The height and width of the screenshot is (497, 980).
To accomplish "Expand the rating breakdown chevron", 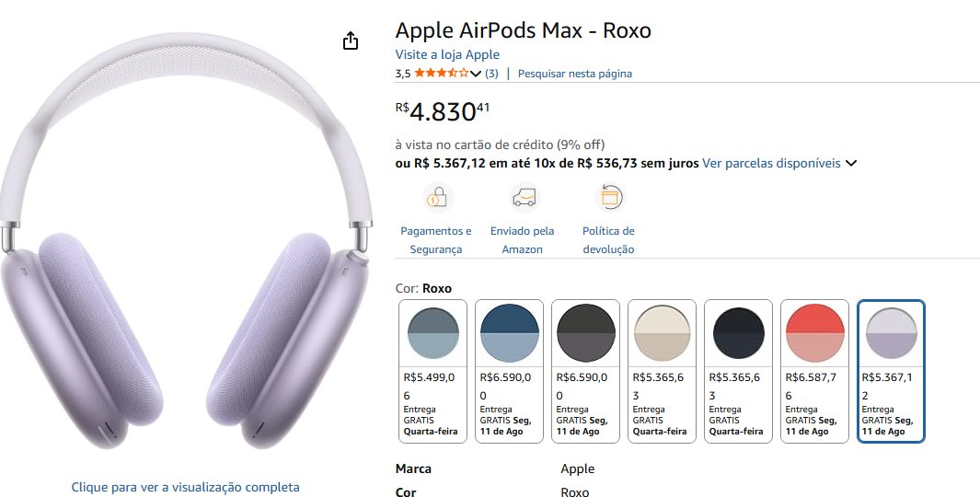I will coord(476,74).
